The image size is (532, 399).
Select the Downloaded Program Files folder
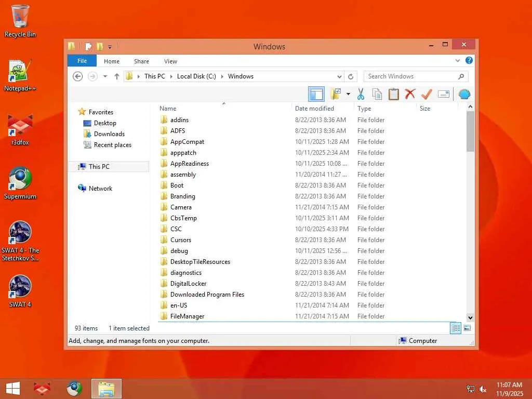click(x=207, y=295)
